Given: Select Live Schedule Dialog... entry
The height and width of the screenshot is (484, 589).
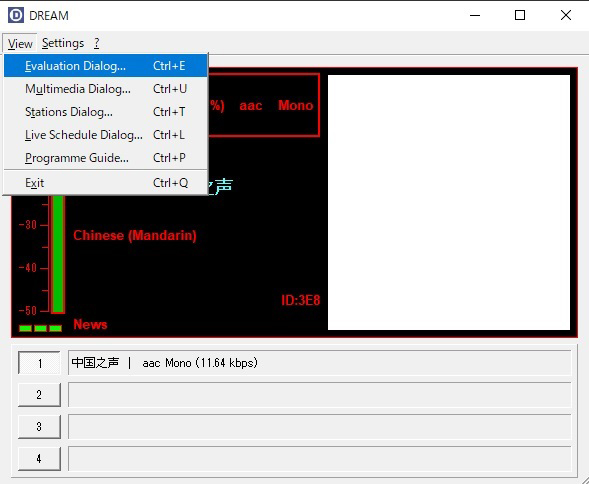Looking at the screenshot, I should [106, 135].
